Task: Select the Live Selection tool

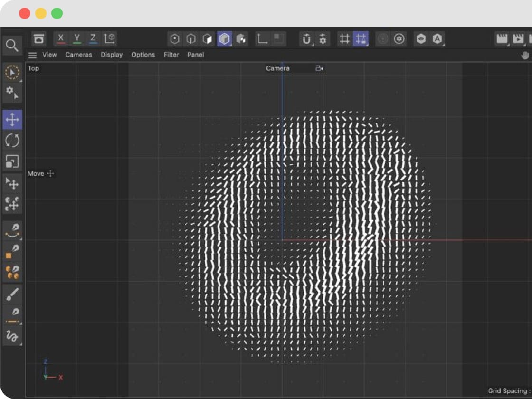Action: 12,73
